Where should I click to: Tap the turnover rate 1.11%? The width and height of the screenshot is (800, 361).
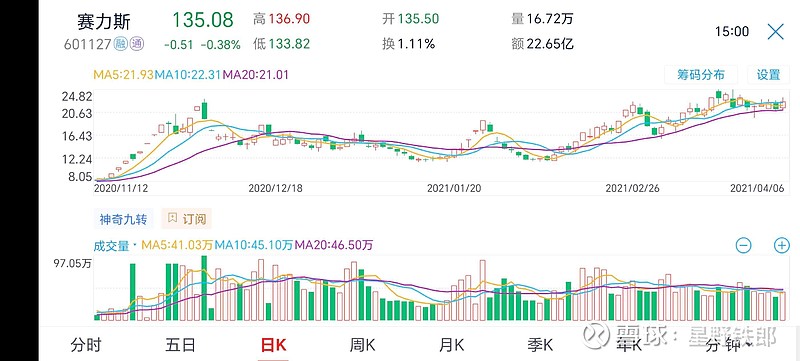click(x=416, y=44)
